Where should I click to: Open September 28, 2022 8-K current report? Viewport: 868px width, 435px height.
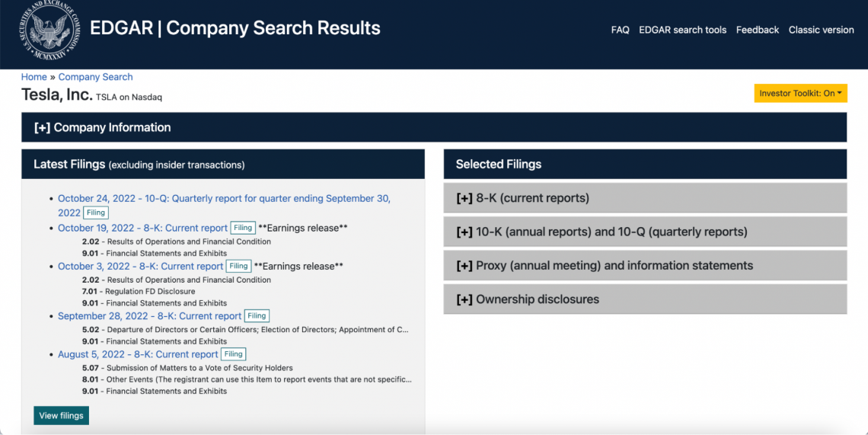coord(149,316)
